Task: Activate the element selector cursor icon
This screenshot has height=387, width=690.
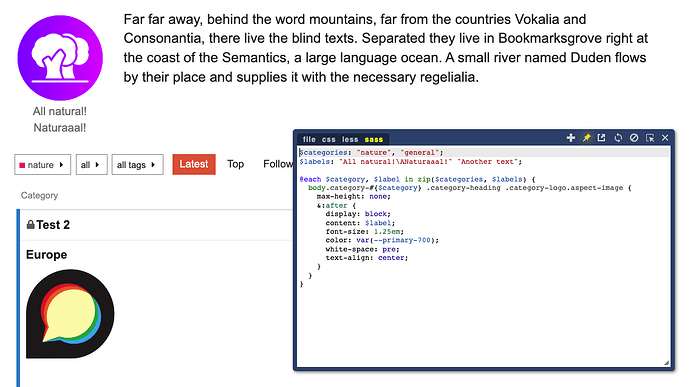Action: click(650, 138)
